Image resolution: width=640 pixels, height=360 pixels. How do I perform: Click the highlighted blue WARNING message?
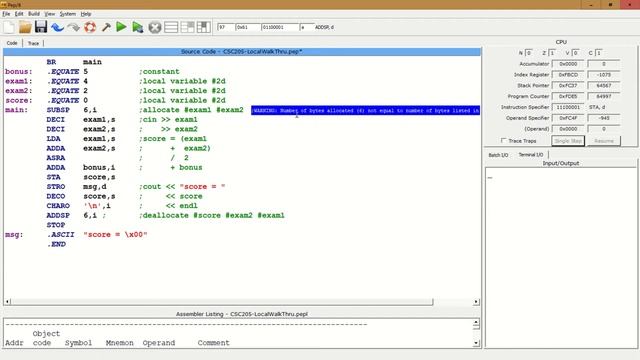[x=365, y=110]
